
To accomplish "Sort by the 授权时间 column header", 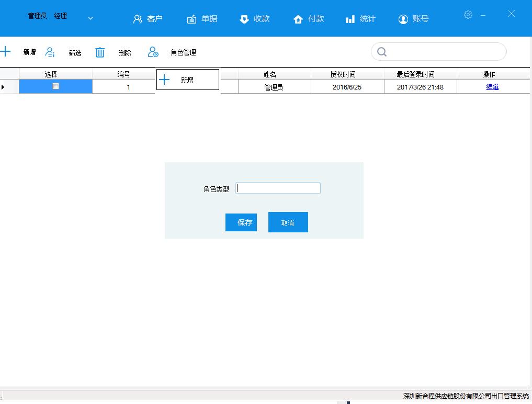I will click(347, 74).
